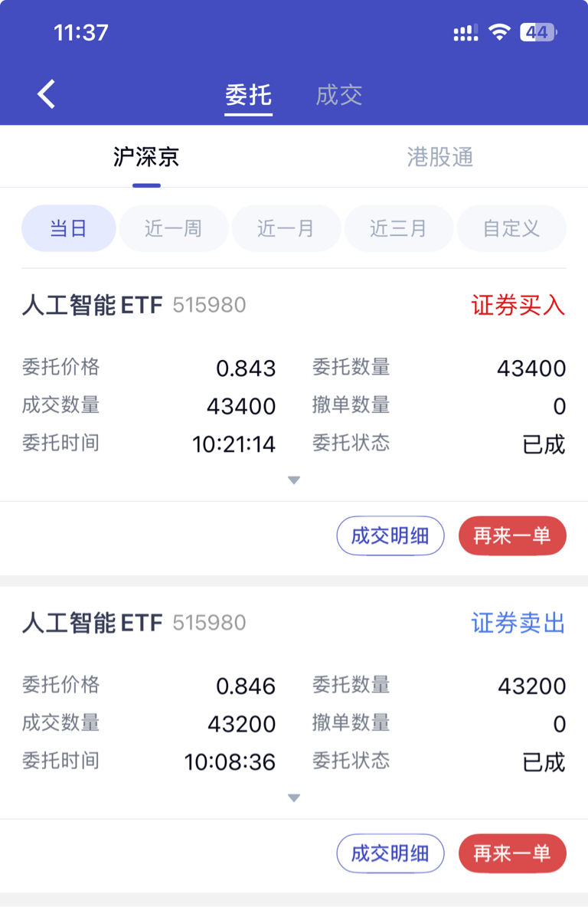Check the Wi-Fi status icon

point(498,32)
